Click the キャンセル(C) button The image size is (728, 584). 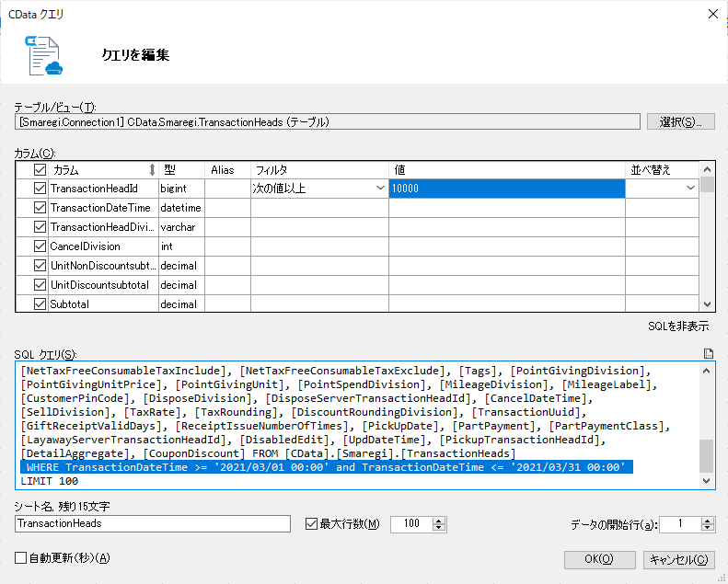click(x=679, y=559)
